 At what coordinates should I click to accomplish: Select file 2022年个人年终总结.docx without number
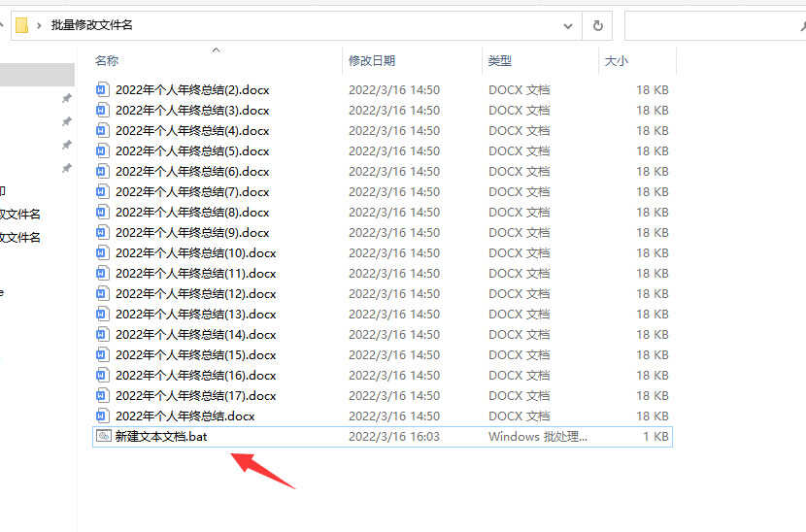[185, 416]
